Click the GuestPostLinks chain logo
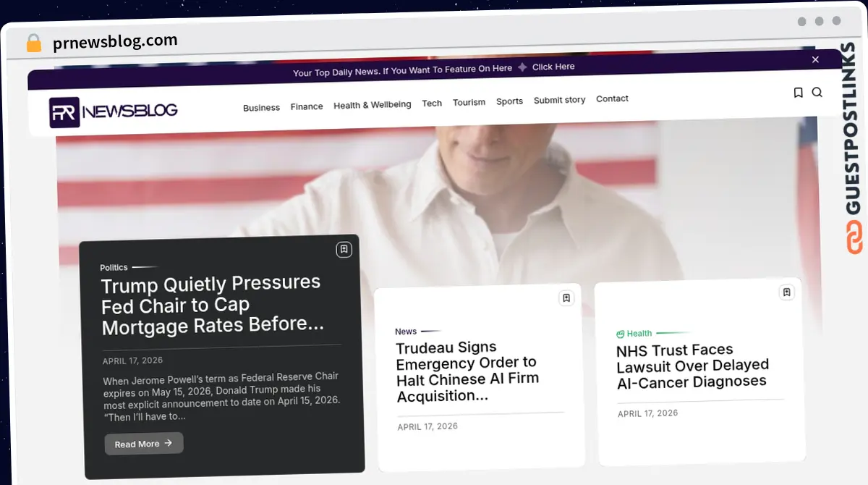This screenshot has height=485, width=868. coord(854,237)
